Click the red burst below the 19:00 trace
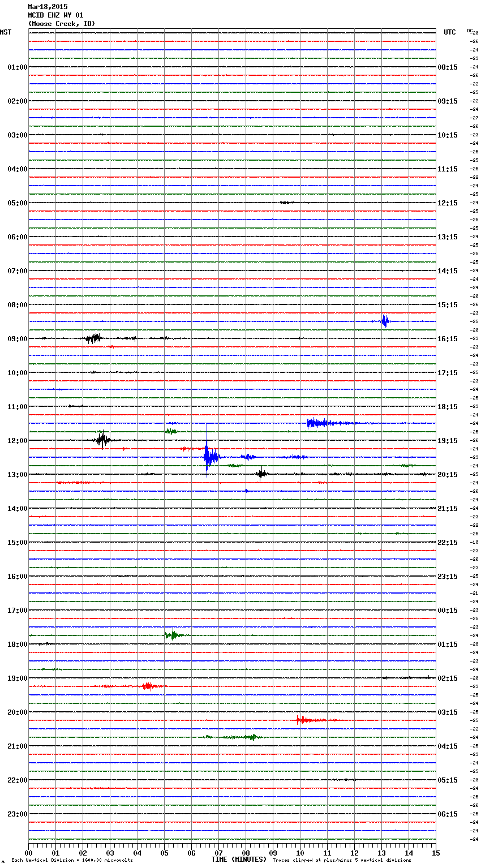481x868 pixels. pyautogui.click(x=149, y=686)
